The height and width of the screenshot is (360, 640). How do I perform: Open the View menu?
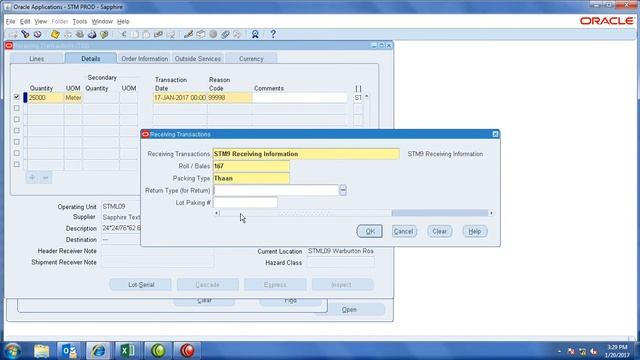tap(40, 21)
